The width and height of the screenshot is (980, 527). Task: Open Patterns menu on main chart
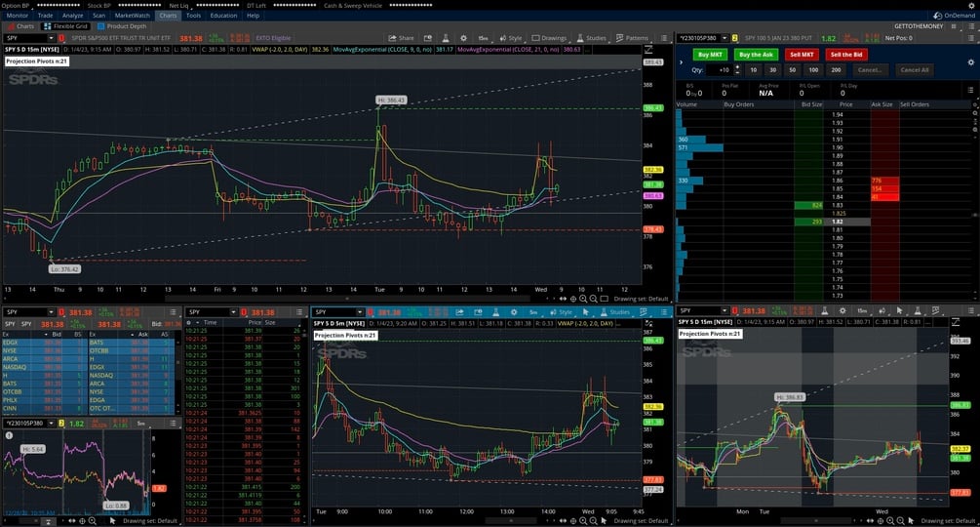[x=633, y=38]
